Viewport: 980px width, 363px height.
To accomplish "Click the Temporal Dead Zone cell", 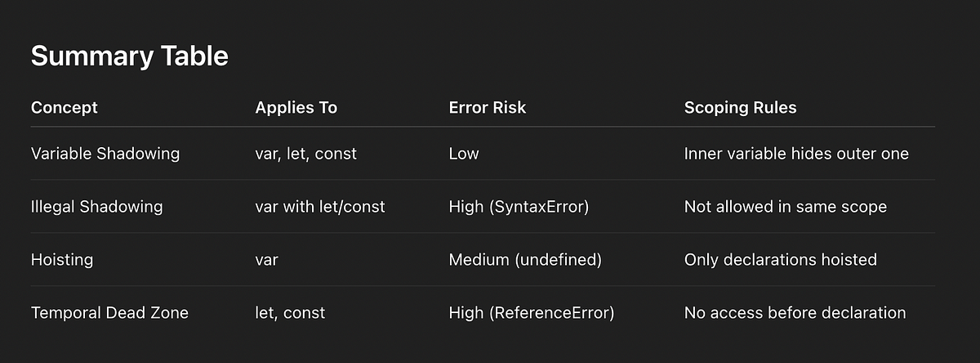I will click(x=109, y=313).
